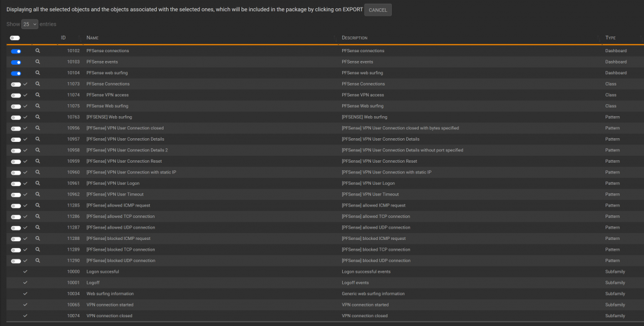Click magnifier for blocked UDP connection row

(x=38, y=261)
